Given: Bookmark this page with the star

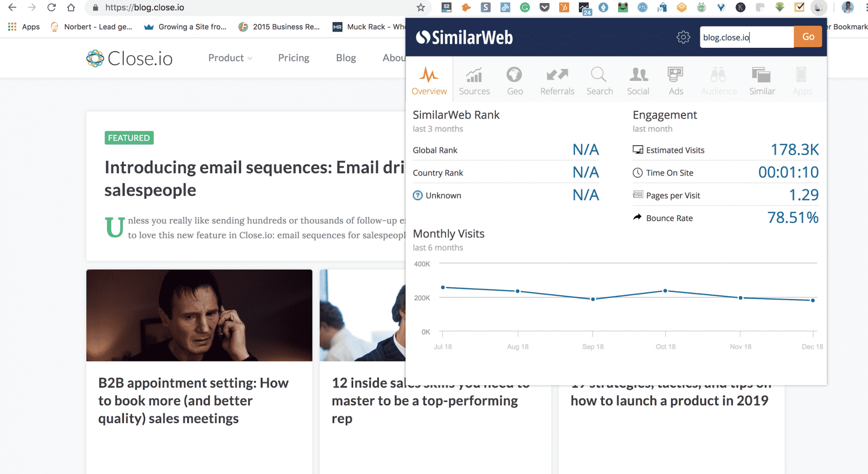Looking at the screenshot, I should point(420,7).
